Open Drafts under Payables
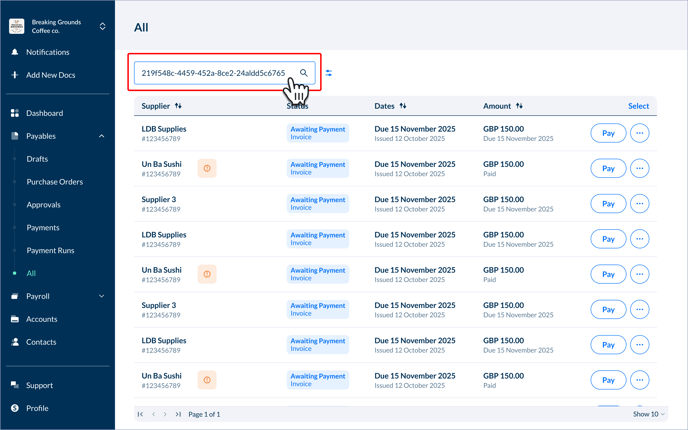Image resolution: width=688 pixels, height=430 pixels. [x=37, y=159]
